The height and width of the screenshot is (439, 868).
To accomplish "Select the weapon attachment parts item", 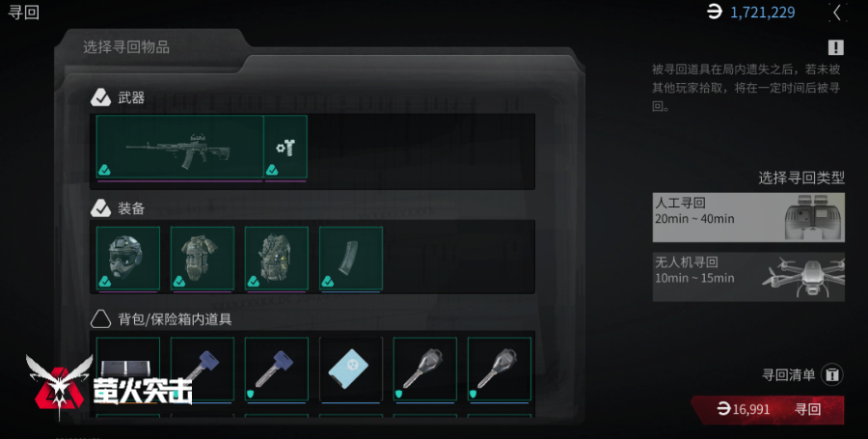I will tap(285, 147).
